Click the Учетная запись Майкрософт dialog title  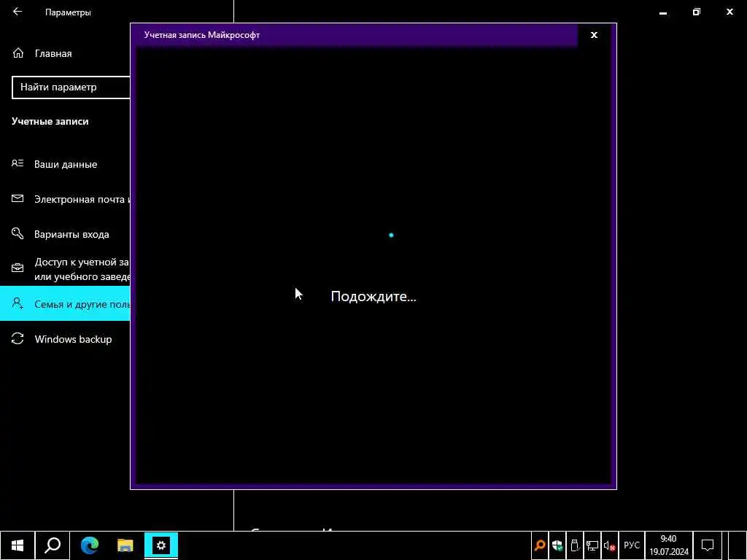click(x=202, y=35)
